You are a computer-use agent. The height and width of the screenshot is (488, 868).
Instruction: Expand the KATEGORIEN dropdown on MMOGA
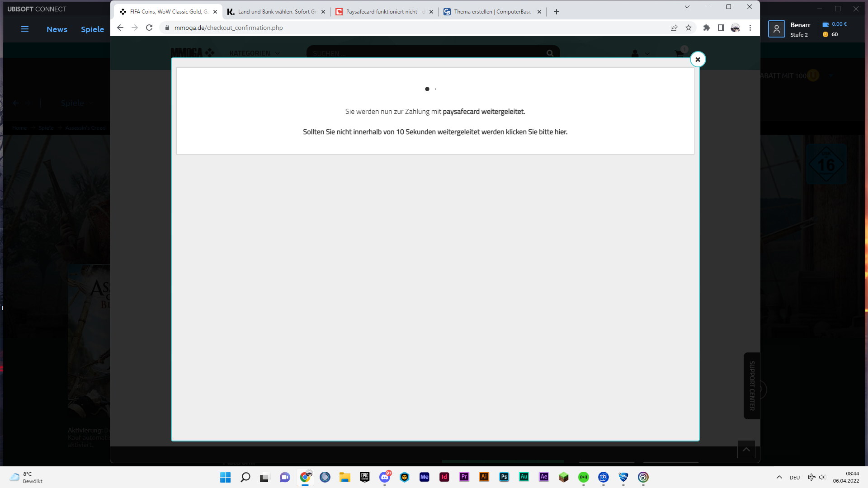[x=255, y=53]
